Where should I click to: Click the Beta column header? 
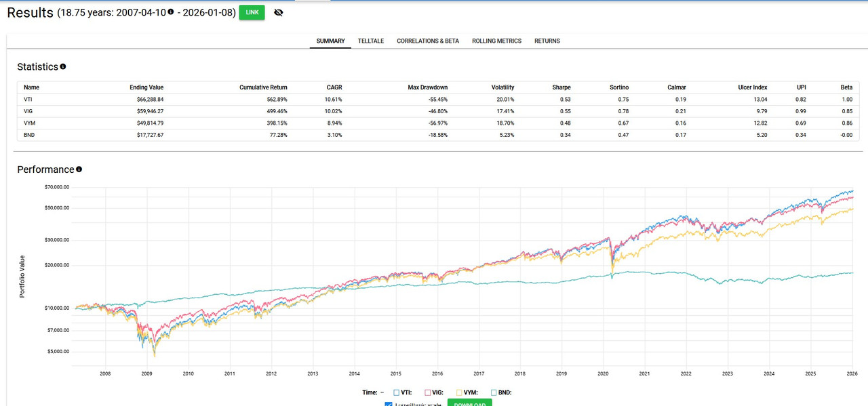846,87
